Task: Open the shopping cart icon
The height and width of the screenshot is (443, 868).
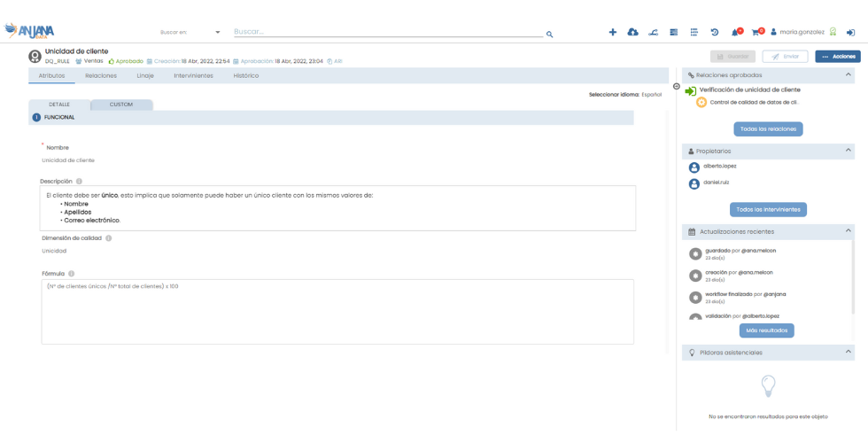Action: point(756,33)
